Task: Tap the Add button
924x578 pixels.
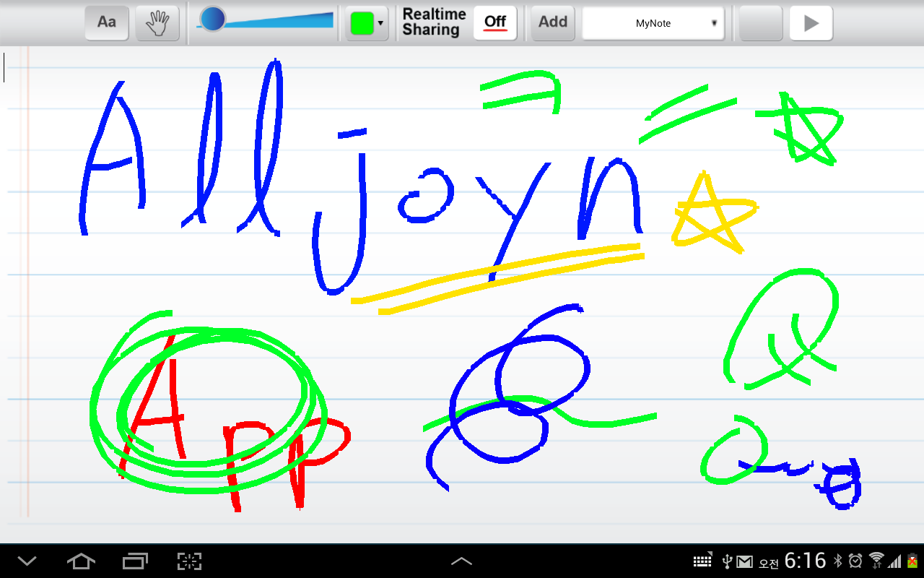Action: tap(553, 23)
